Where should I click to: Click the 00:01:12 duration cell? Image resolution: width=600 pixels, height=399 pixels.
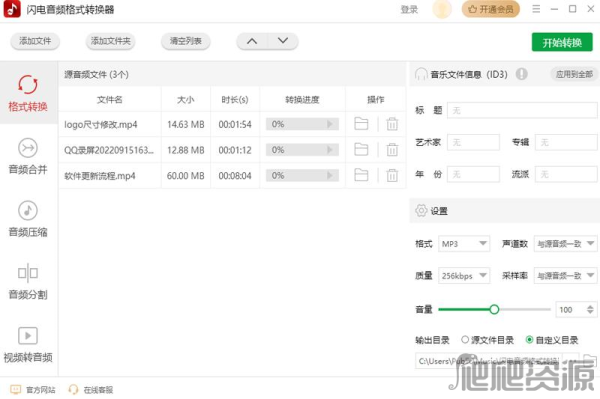[235, 150]
